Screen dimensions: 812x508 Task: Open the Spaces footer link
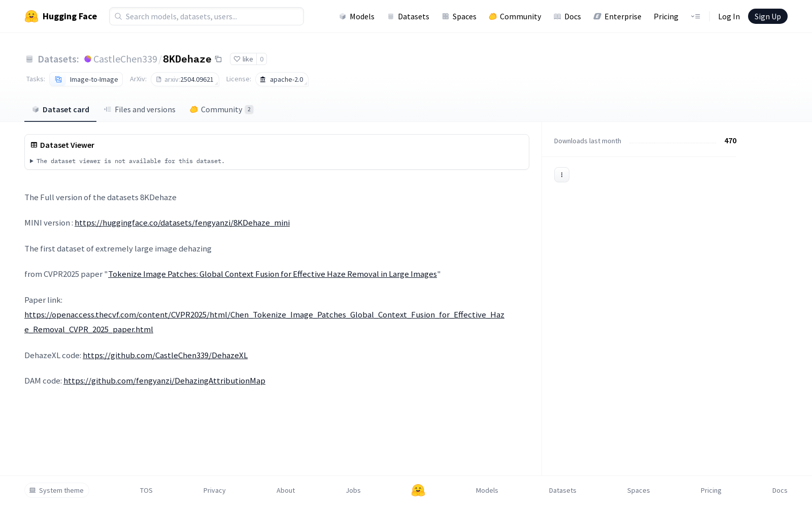click(x=638, y=490)
